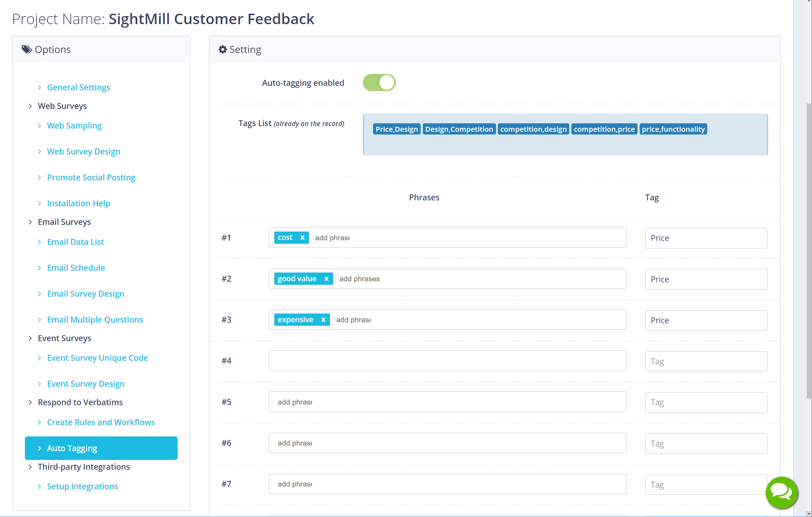This screenshot has height=517, width=812.
Task: Click Setup Integrations link in sidebar
Action: click(x=82, y=486)
